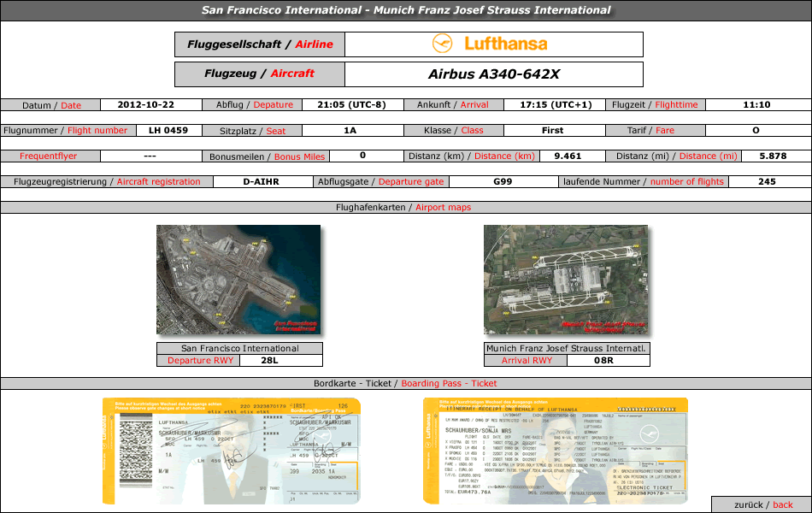Screen dimensions: 812x513
Task: Click the Departure RWY label
Action: tap(199, 360)
